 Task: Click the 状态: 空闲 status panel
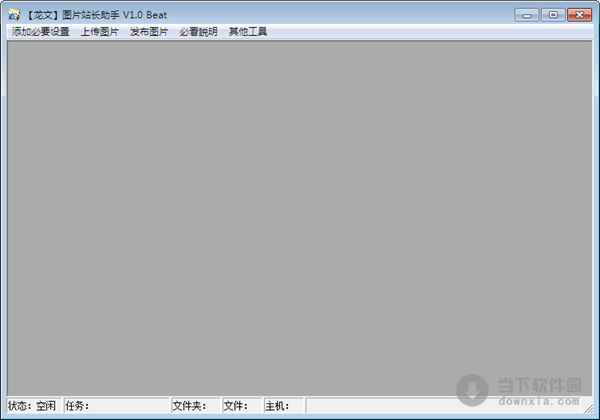point(34,405)
